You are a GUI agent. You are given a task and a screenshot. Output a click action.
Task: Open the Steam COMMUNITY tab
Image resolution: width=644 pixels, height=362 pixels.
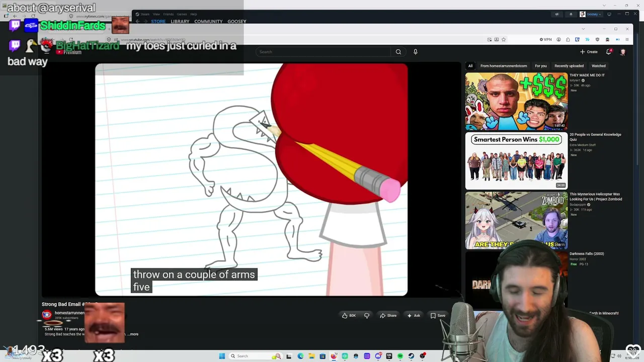pos(208,22)
